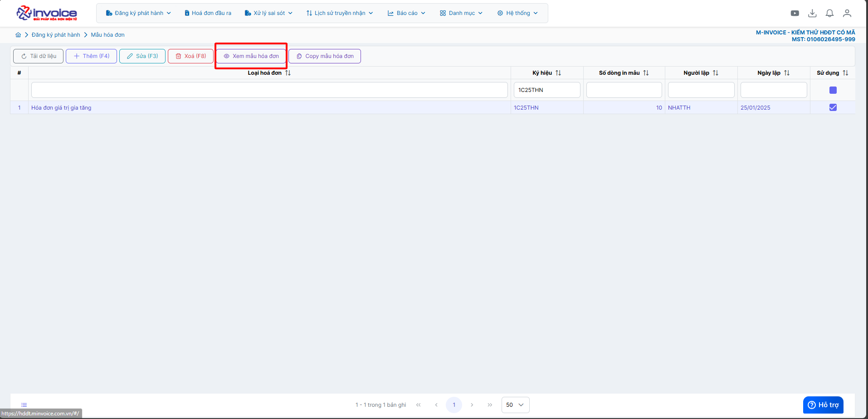Go to last page of records
Image resolution: width=868 pixels, height=419 pixels.
point(490,405)
